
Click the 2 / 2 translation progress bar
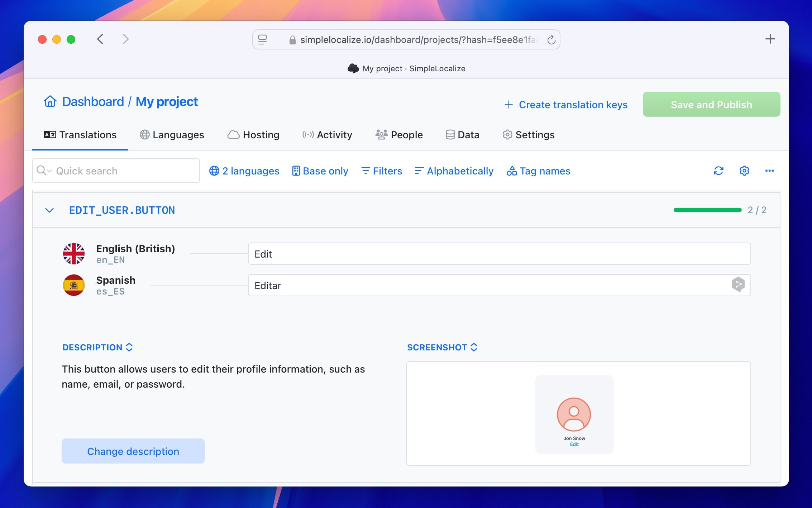707,210
